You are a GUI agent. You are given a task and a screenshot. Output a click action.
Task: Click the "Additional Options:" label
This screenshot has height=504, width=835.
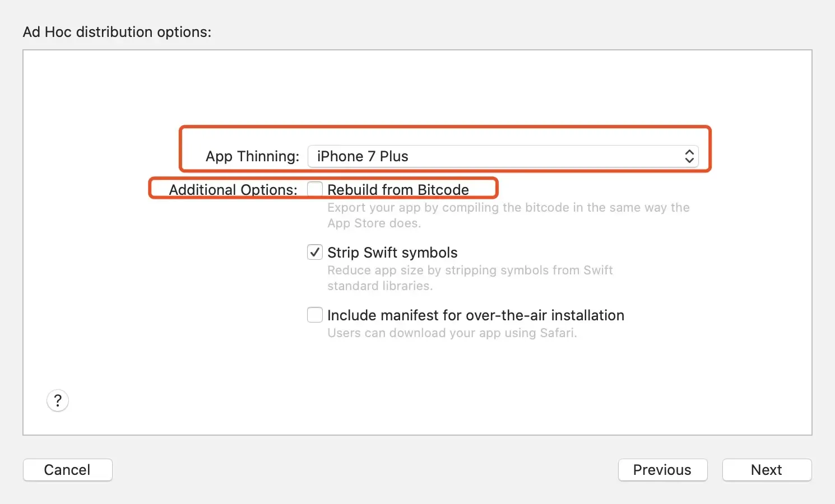(233, 190)
